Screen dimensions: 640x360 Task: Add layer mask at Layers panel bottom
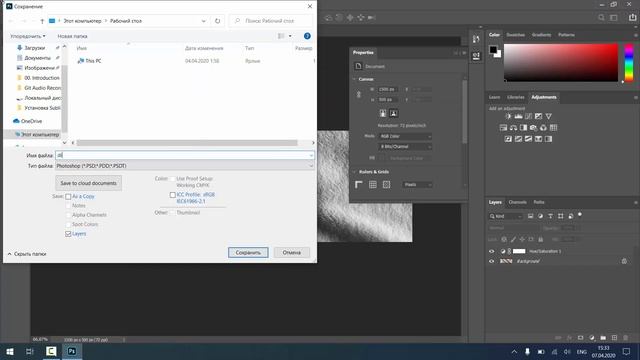[x=580, y=338]
